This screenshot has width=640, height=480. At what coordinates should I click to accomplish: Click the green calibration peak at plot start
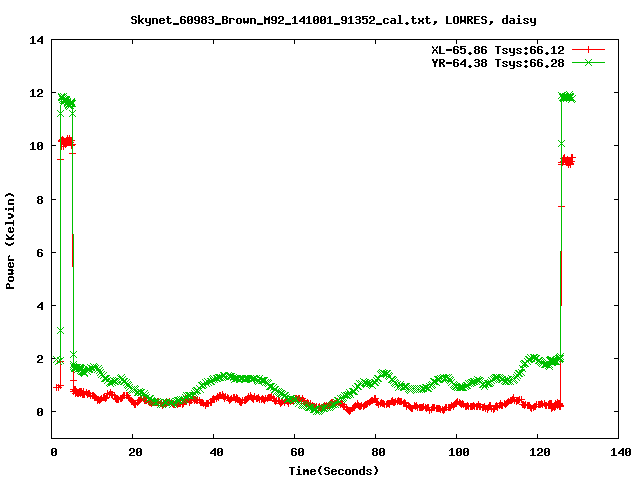[67, 100]
